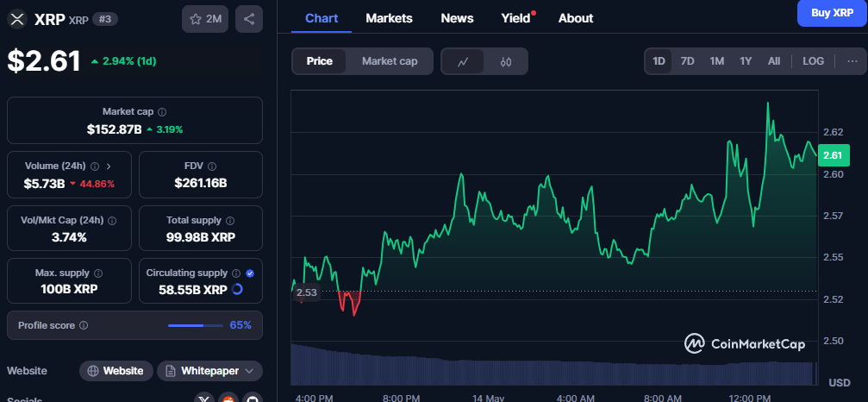The width and height of the screenshot is (868, 402).
Task: Click the verified badge by Circulating supply
Action: click(250, 273)
